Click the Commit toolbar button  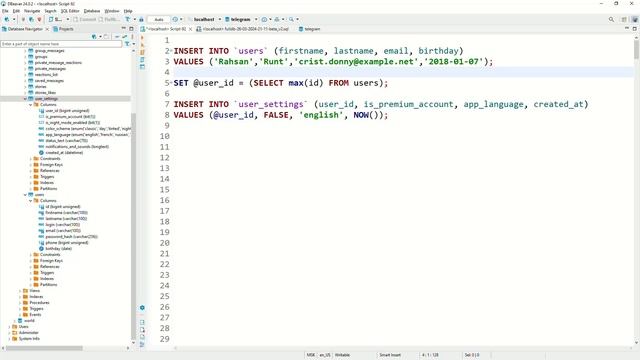[x=84, y=19]
